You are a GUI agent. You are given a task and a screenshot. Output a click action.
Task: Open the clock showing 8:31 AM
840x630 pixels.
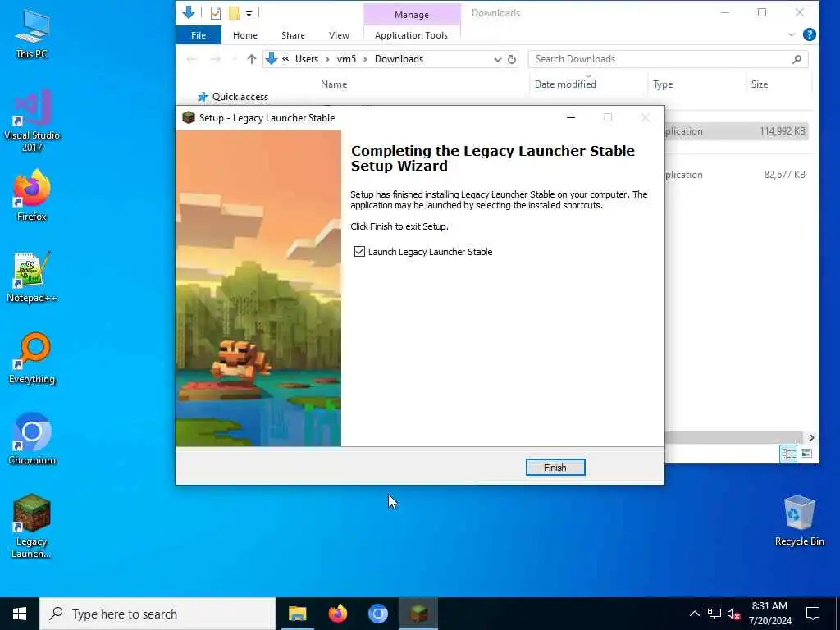(769, 614)
